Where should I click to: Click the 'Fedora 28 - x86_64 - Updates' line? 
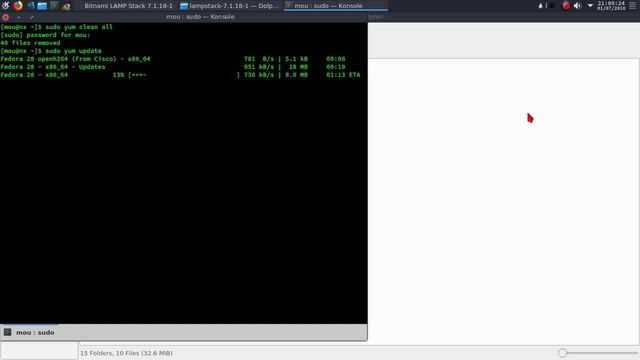pyautogui.click(x=173, y=67)
